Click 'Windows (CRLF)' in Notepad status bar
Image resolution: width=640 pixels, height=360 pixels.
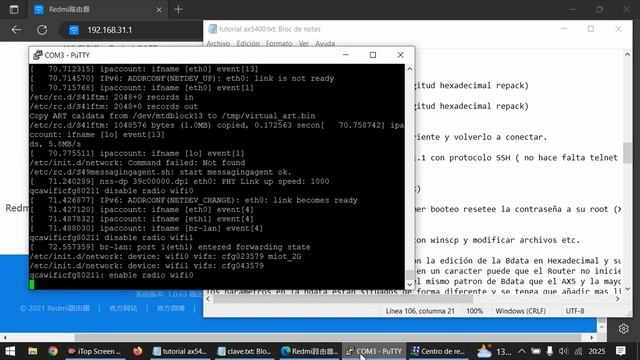pos(520,311)
